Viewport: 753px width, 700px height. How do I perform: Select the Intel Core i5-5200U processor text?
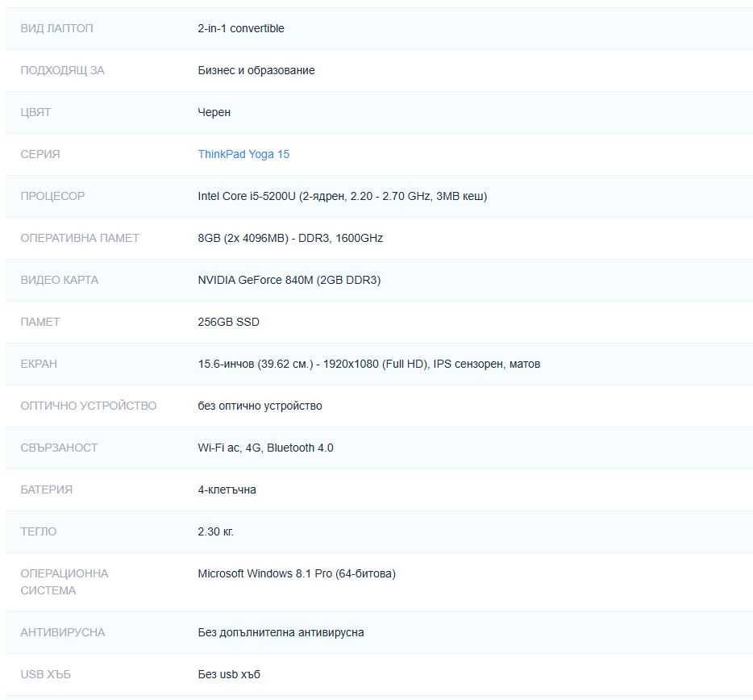[343, 196]
